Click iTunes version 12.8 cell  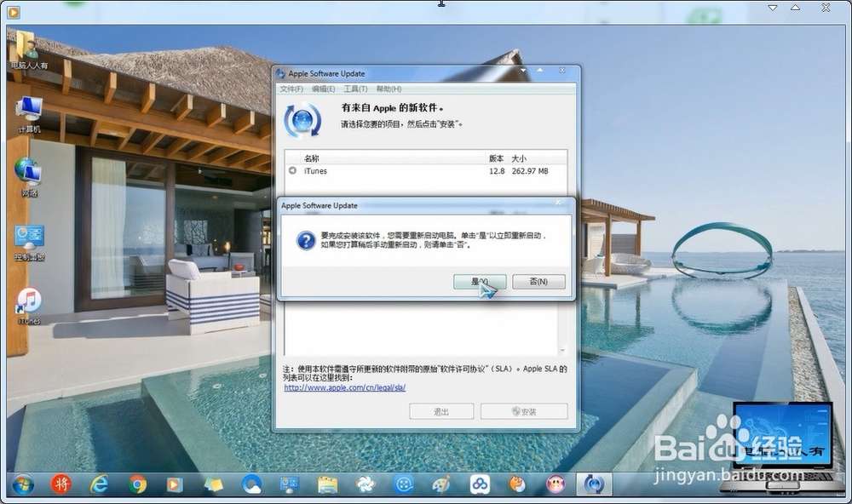point(497,171)
